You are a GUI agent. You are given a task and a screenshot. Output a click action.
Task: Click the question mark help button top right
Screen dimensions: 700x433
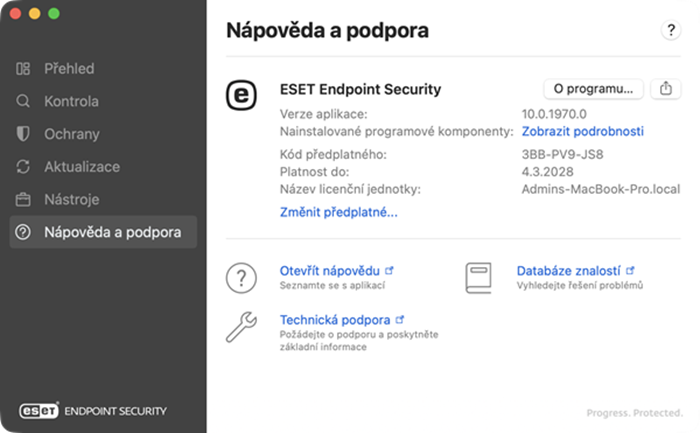point(671,30)
